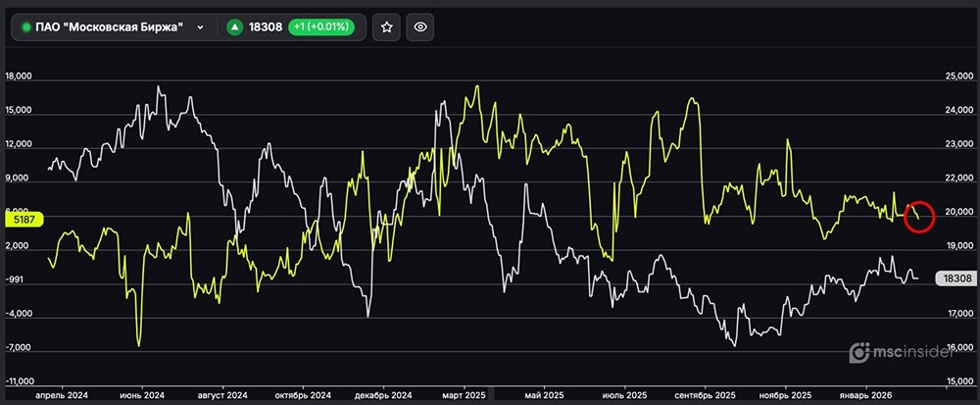Click the апрель 2024 date label
The width and height of the screenshot is (980, 405).
click(62, 395)
